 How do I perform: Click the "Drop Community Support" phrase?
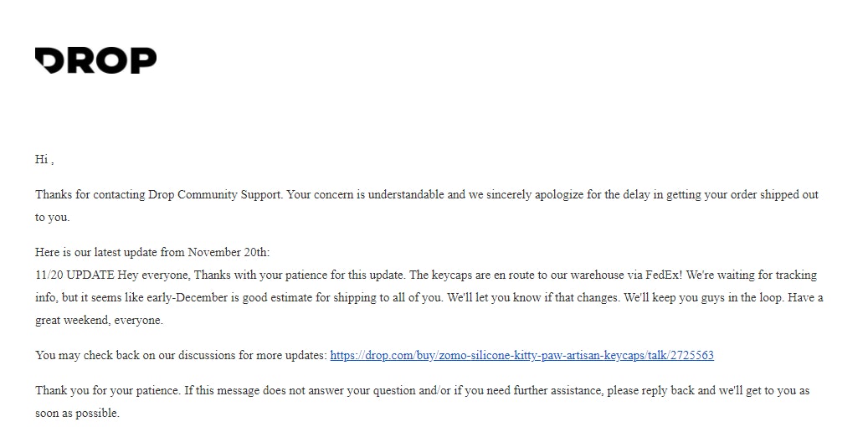tap(214, 194)
